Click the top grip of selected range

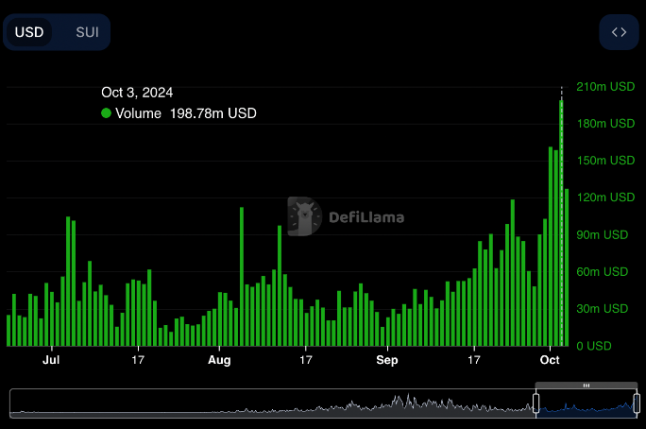(586, 385)
